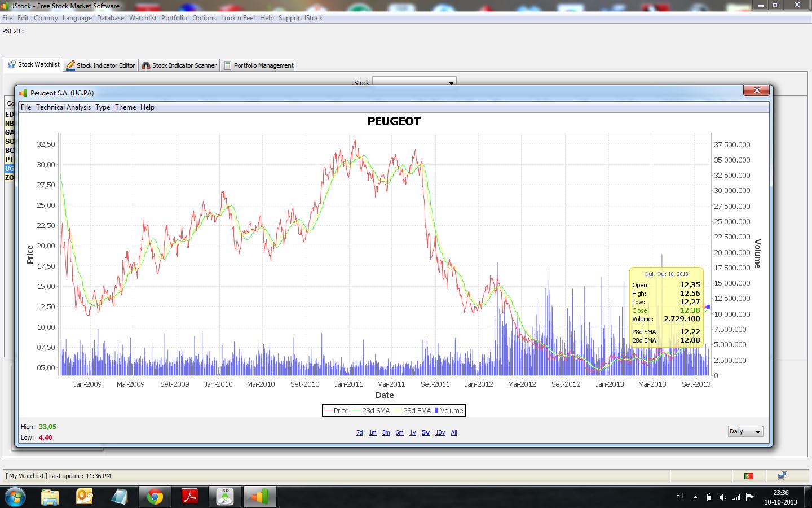
Task: Click the All time range link
Action: (x=454, y=433)
